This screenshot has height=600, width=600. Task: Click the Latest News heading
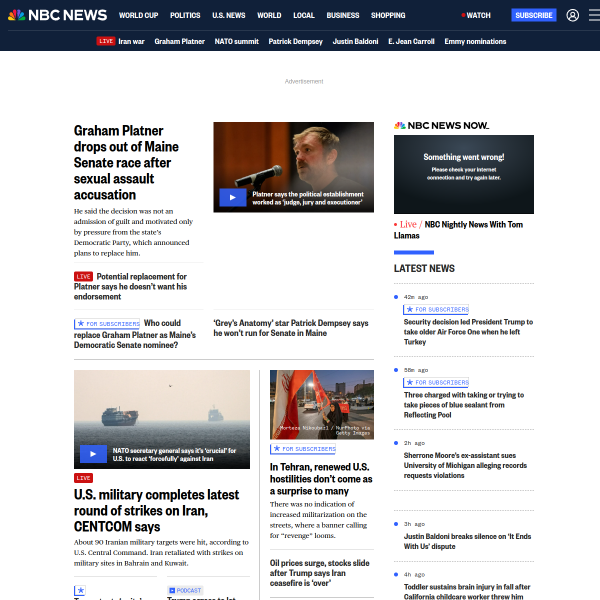(424, 269)
